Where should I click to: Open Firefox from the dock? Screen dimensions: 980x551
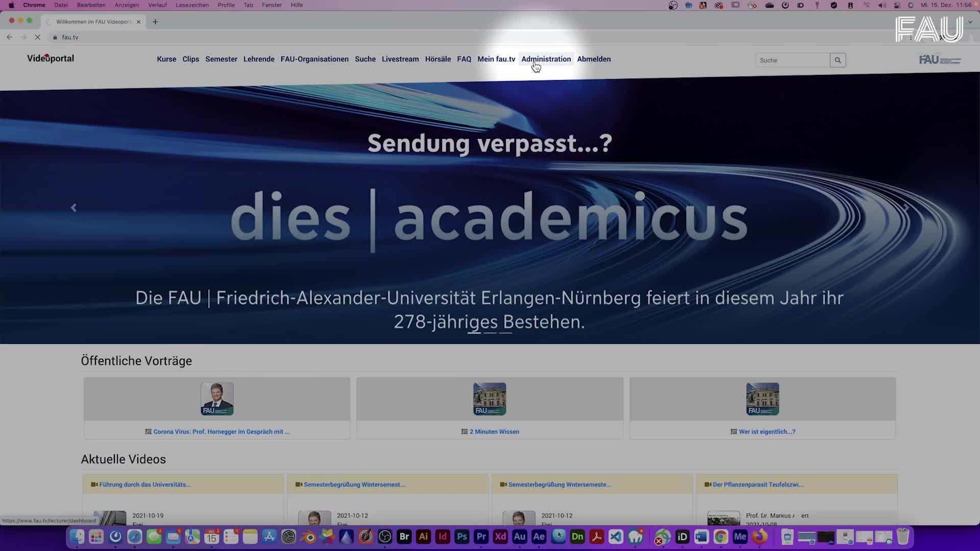[759, 537]
